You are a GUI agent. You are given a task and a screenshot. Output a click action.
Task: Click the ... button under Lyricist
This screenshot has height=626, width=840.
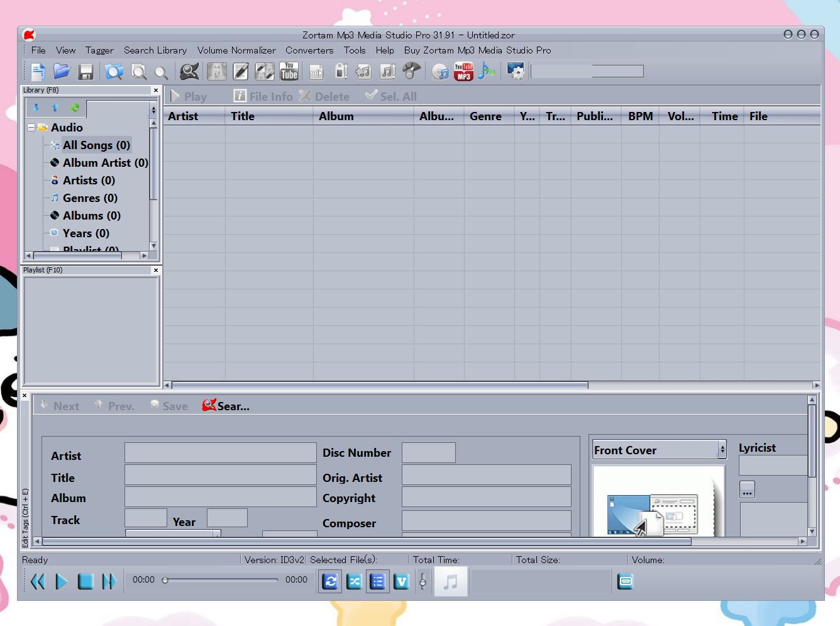click(747, 489)
